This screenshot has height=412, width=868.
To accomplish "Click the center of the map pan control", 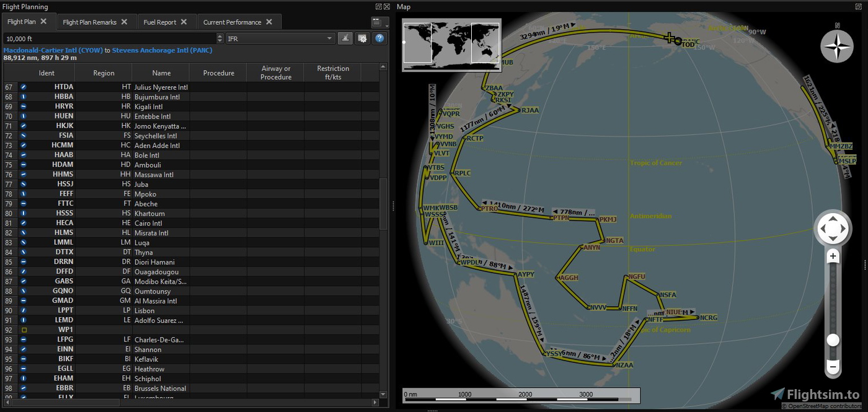I will click(x=833, y=228).
